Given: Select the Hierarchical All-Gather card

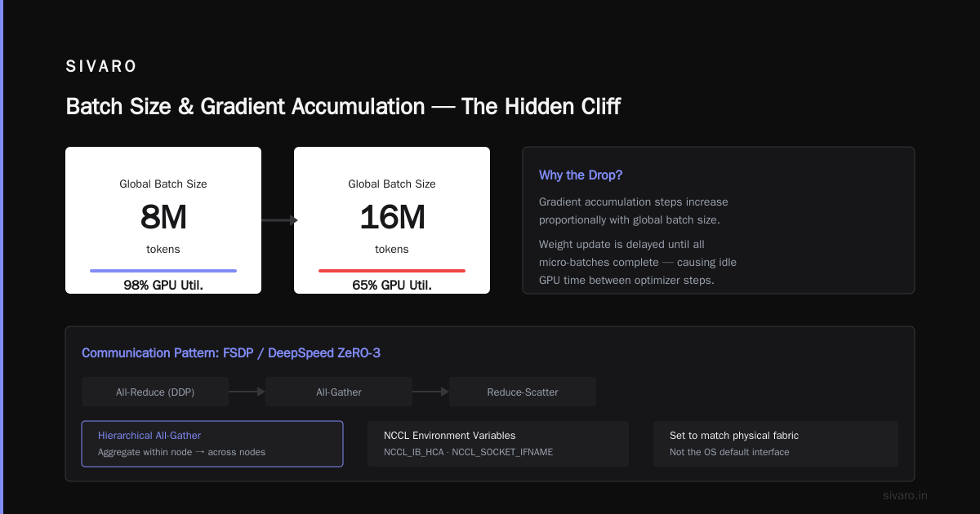Looking at the screenshot, I should pyautogui.click(x=212, y=444).
